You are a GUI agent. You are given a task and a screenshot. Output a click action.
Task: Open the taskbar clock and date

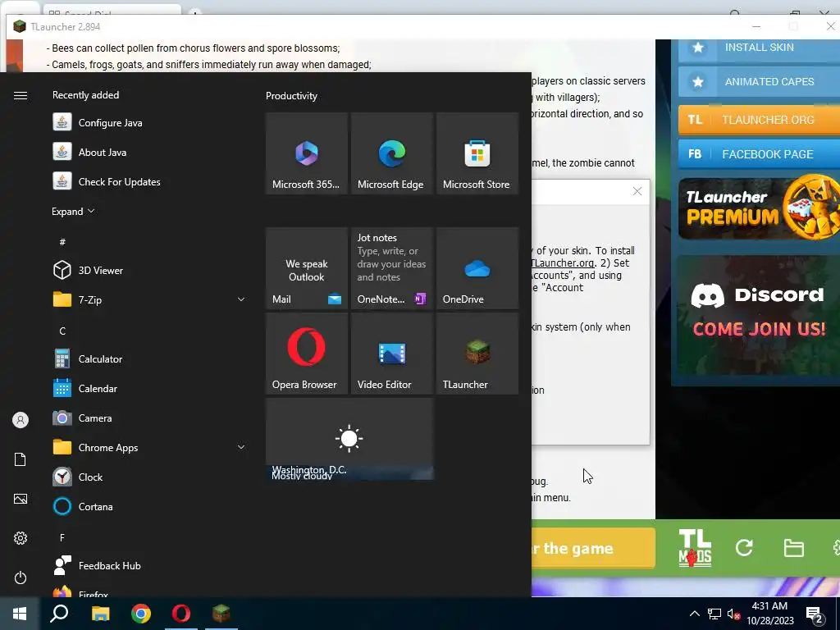(769, 614)
